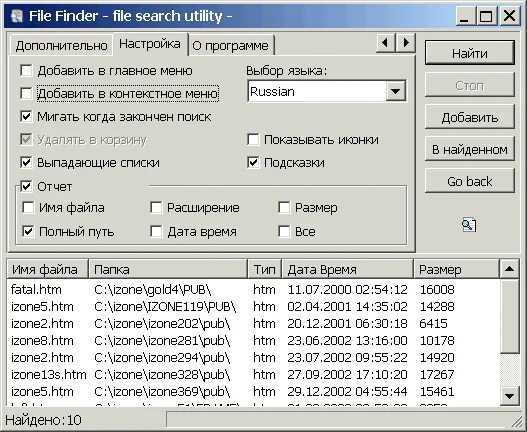Select izone2.htm in izone202 folder
The image size is (527, 432).
[253, 323]
